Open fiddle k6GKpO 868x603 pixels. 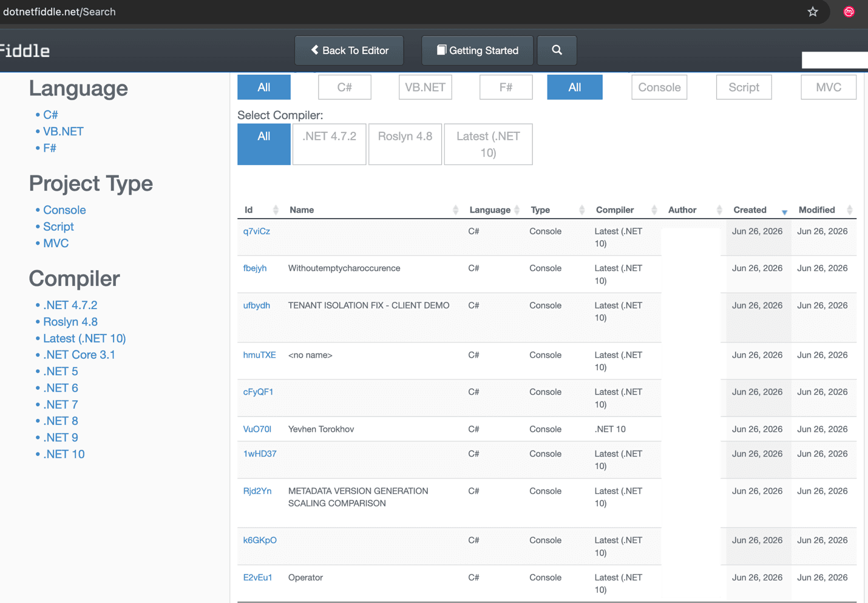[x=260, y=540]
